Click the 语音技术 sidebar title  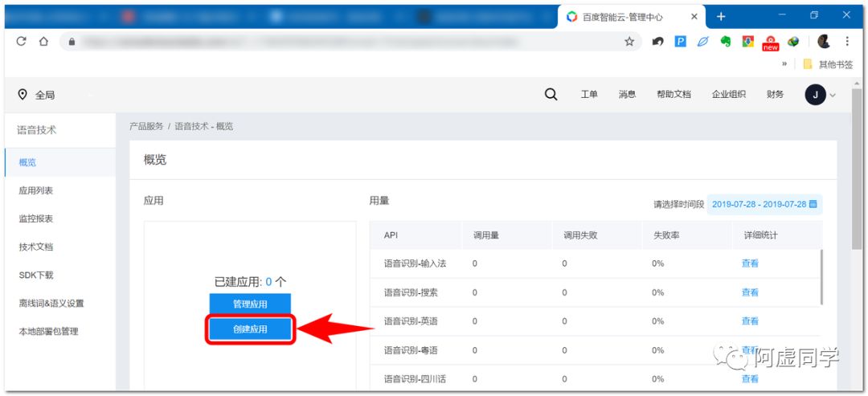37,130
